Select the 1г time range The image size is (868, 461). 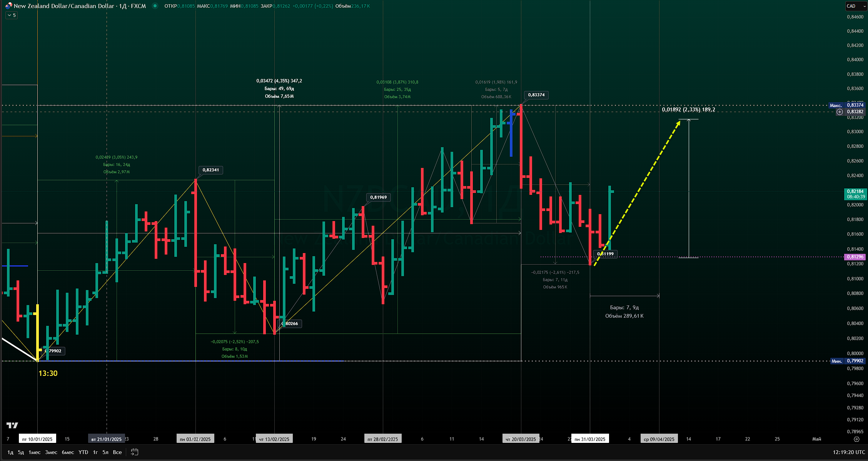[95, 452]
